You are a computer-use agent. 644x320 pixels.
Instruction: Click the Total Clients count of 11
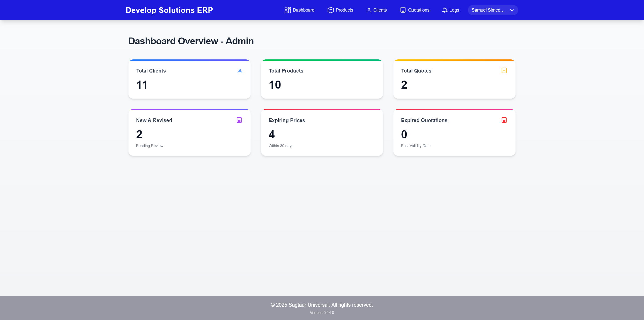[142, 85]
